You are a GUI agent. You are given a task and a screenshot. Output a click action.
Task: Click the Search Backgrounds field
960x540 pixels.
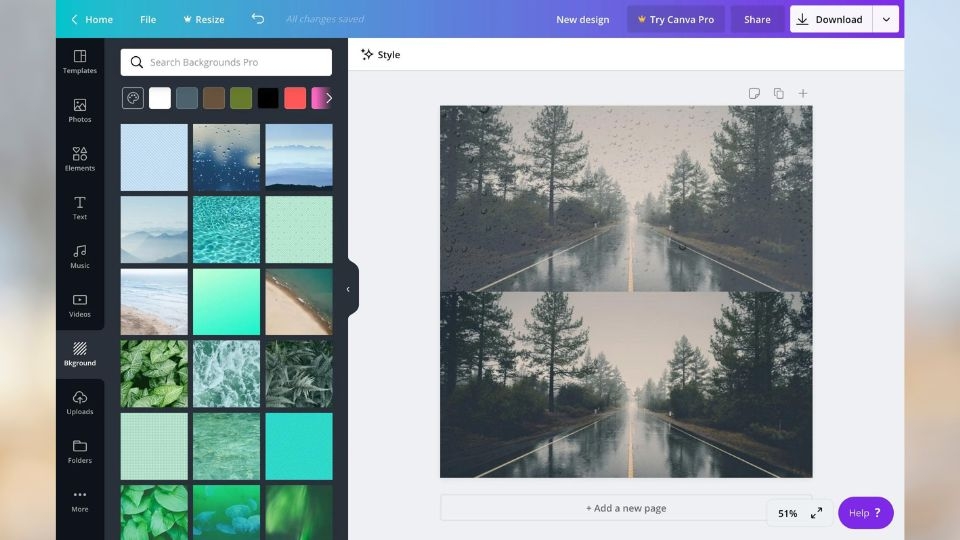(x=227, y=62)
